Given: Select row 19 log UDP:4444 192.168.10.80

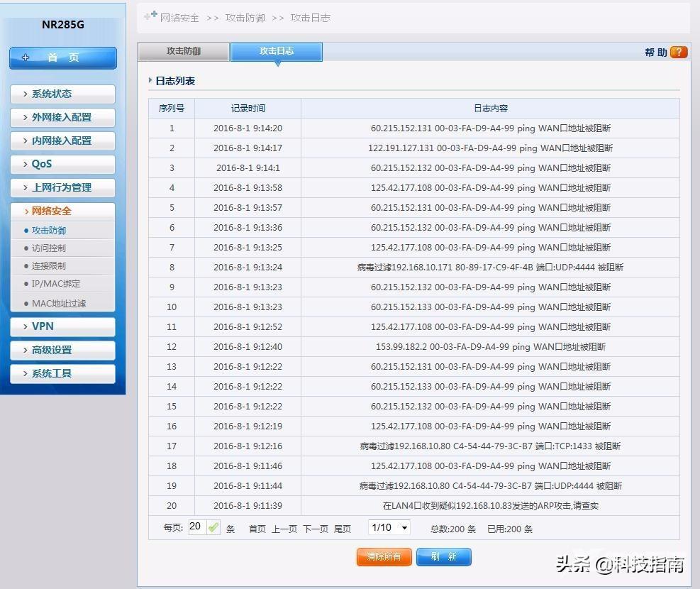Looking at the screenshot, I should tap(490, 486).
